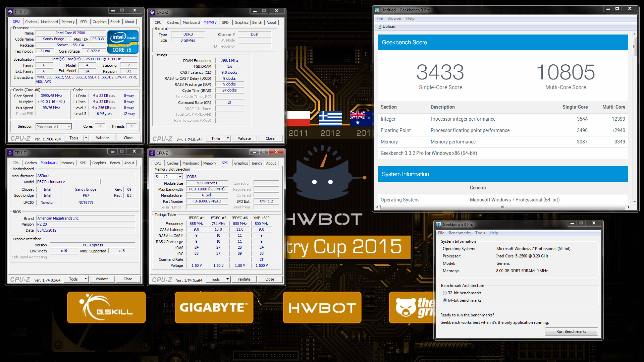
Task: Click the BIOS date 05/11/2012
Action: [x=86, y=230]
